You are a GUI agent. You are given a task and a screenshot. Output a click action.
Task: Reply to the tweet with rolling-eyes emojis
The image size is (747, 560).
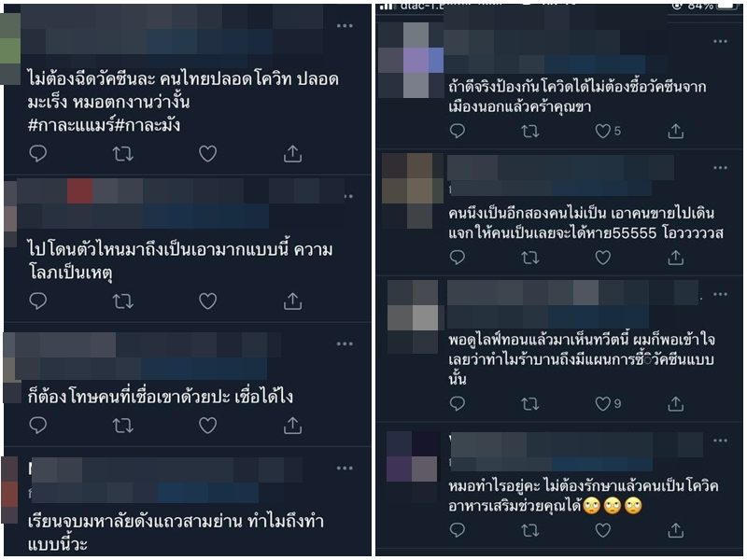[x=458, y=529]
